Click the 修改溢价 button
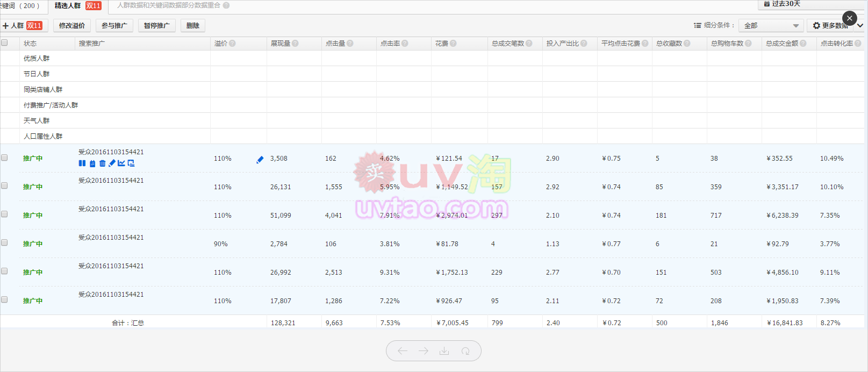868x372 pixels. [x=72, y=26]
